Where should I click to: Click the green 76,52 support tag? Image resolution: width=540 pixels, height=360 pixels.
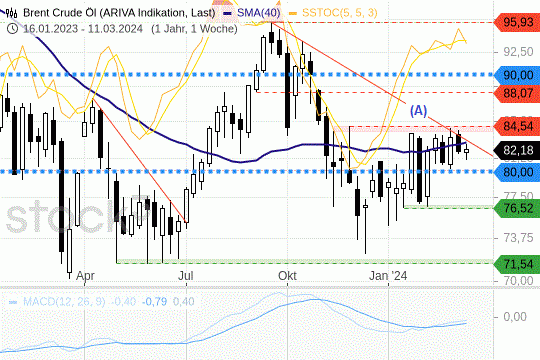pyautogui.click(x=517, y=208)
